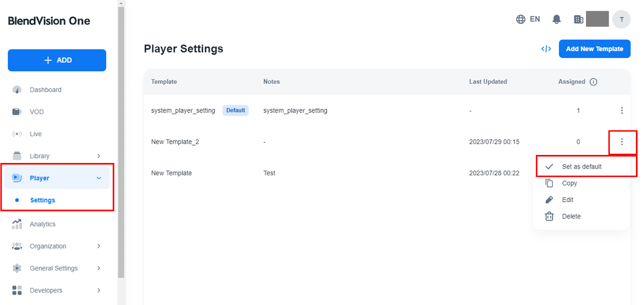Expand the Library section

[99, 156]
